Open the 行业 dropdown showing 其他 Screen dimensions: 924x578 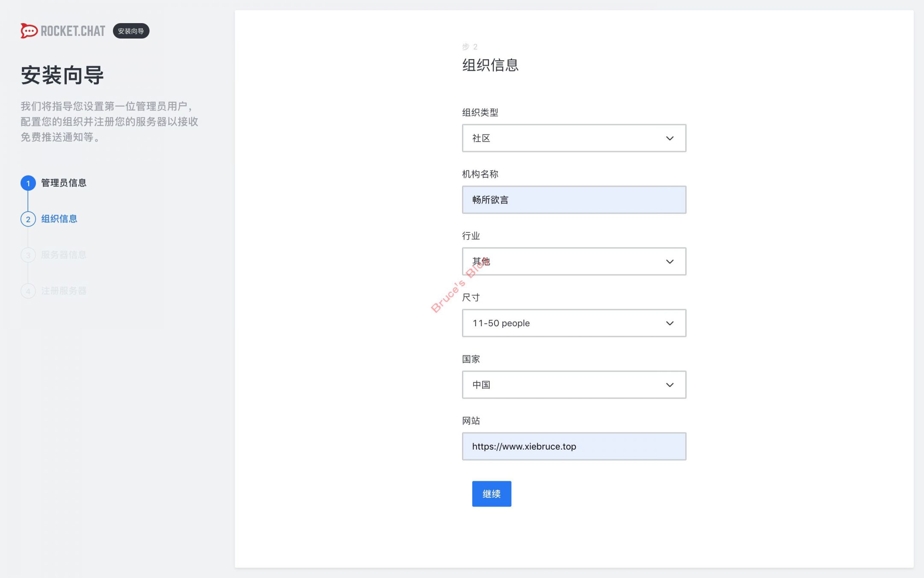(x=574, y=261)
